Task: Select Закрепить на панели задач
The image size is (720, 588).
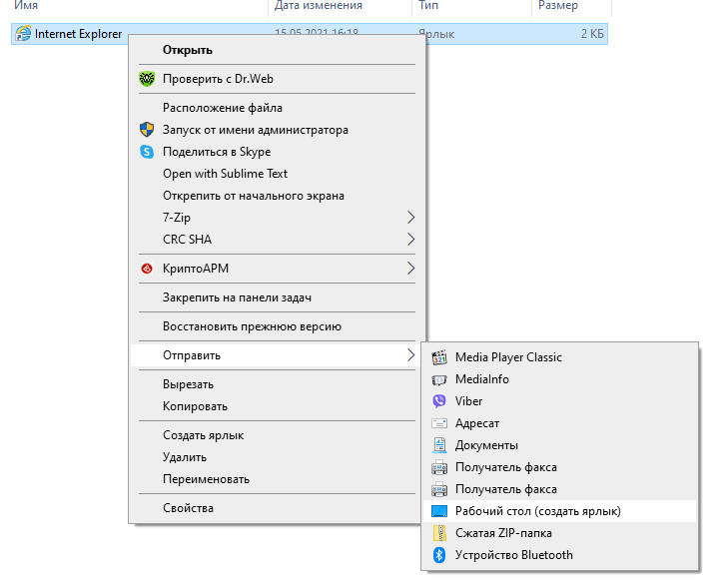Action: click(x=277, y=297)
